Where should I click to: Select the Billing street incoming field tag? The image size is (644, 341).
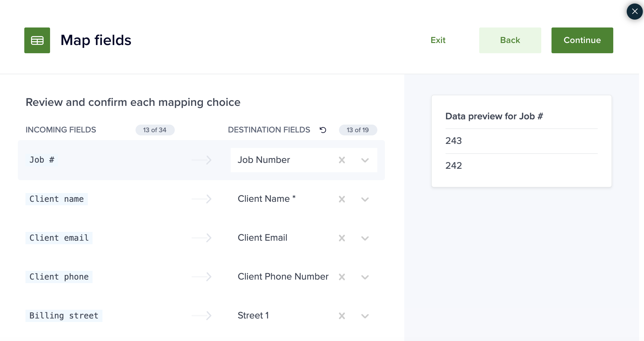64,316
